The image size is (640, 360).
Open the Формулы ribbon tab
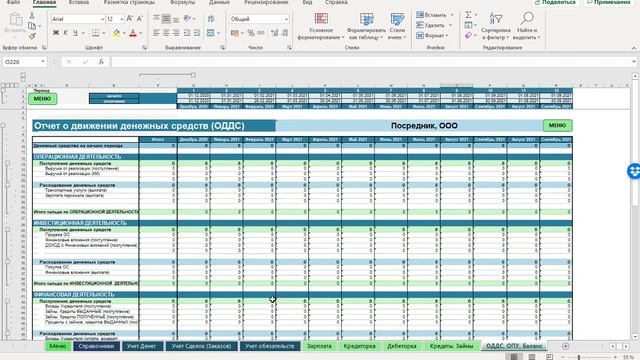[182, 2]
